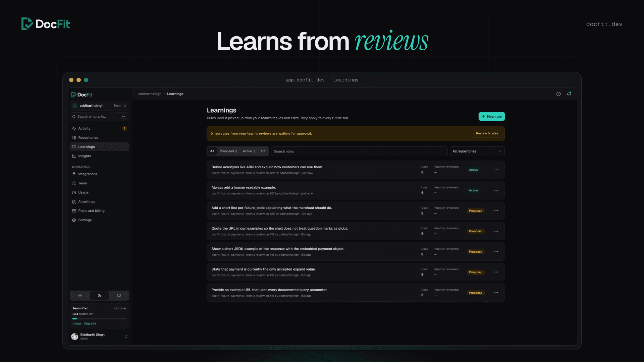
Task: Click the cddharthsingh breadcrumb
Action: (x=150, y=94)
